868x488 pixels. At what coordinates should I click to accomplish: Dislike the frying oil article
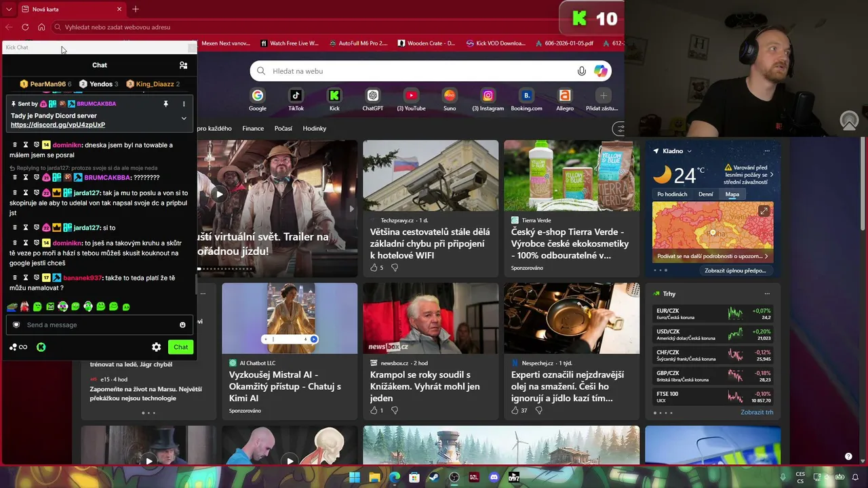(539, 410)
